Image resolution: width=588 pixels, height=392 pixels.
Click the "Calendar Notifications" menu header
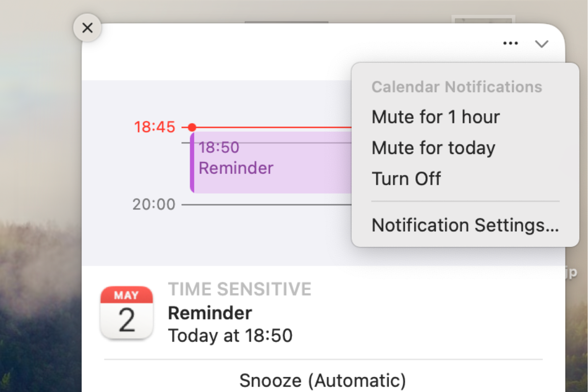click(x=457, y=87)
